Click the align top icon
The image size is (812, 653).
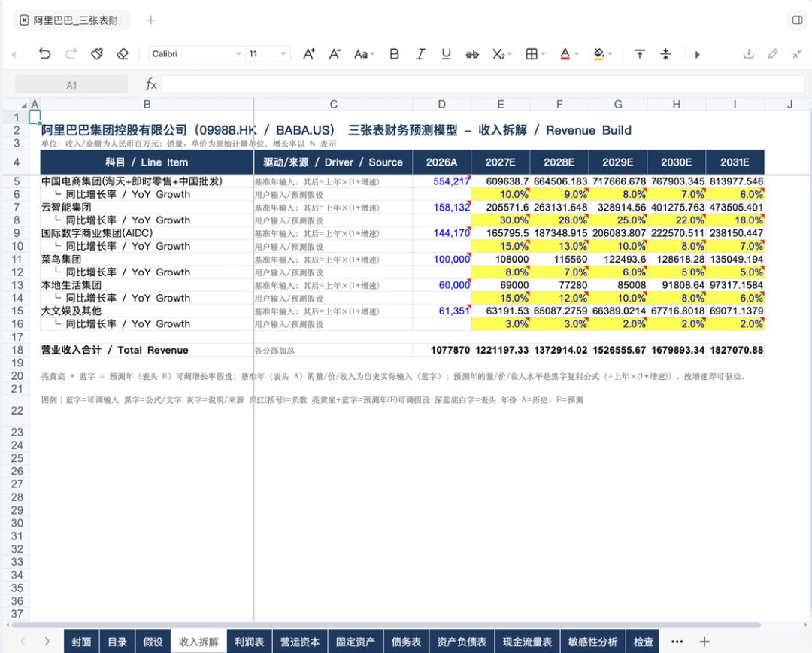click(x=640, y=54)
